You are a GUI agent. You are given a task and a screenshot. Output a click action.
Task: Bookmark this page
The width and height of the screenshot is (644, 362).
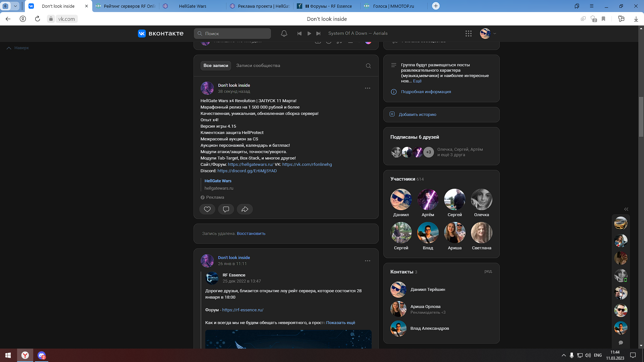coord(603,19)
